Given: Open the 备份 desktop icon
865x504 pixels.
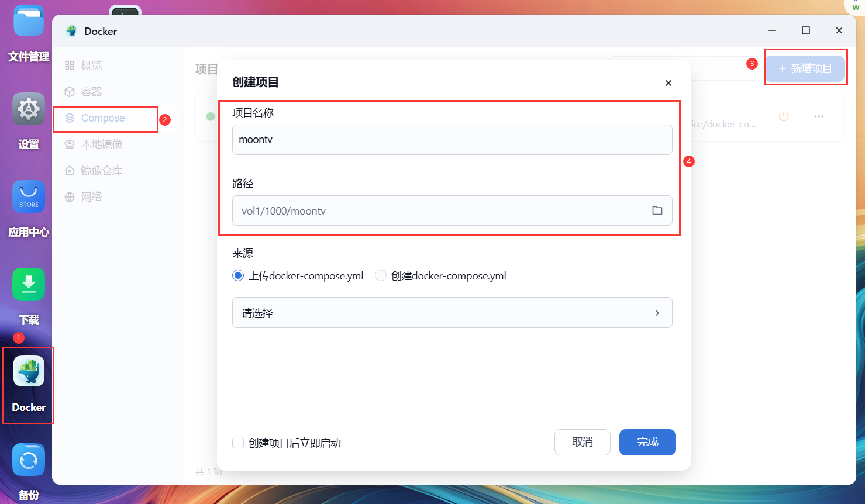Looking at the screenshot, I should (x=29, y=460).
